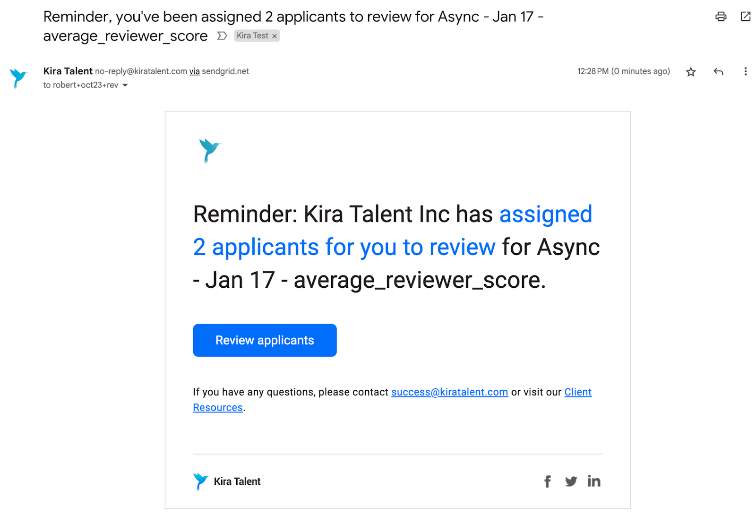Open the 'assigned 2 applicants' headline link
Viewport: 756px width, 532px height.
click(392, 231)
